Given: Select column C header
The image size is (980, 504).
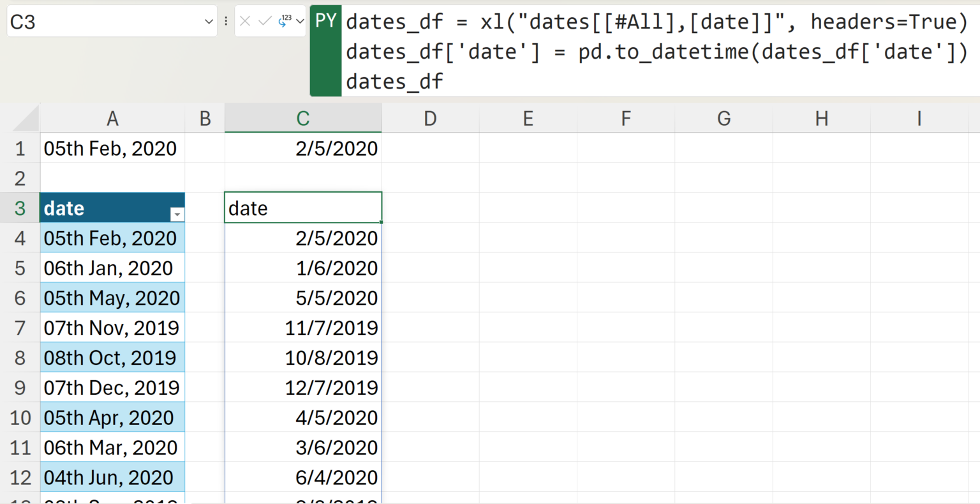Looking at the screenshot, I should [x=303, y=119].
